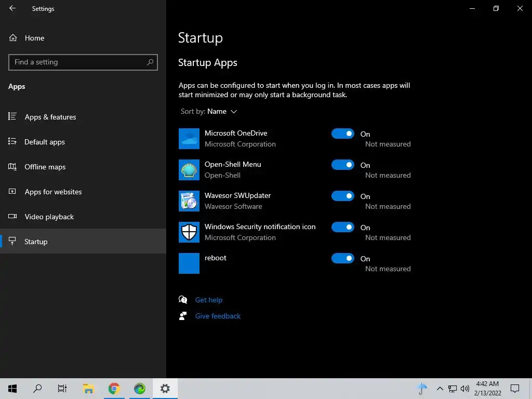Click the Microsoft OneDrive app icon

pos(189,139)
